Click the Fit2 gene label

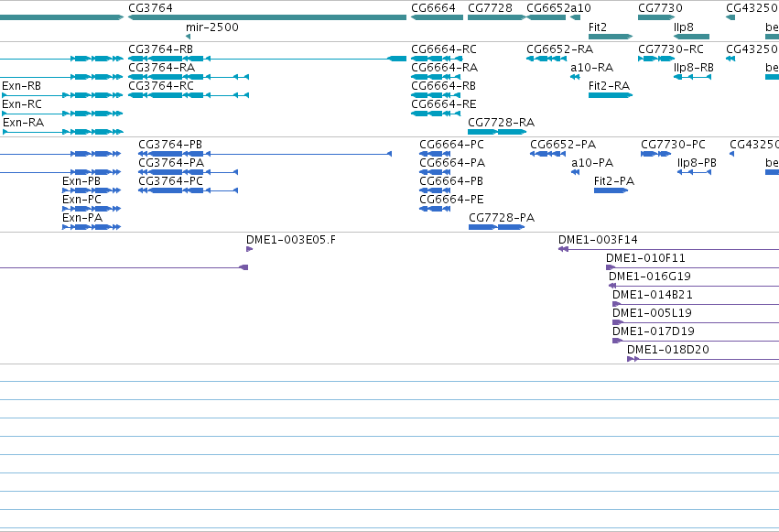(598, 27)
